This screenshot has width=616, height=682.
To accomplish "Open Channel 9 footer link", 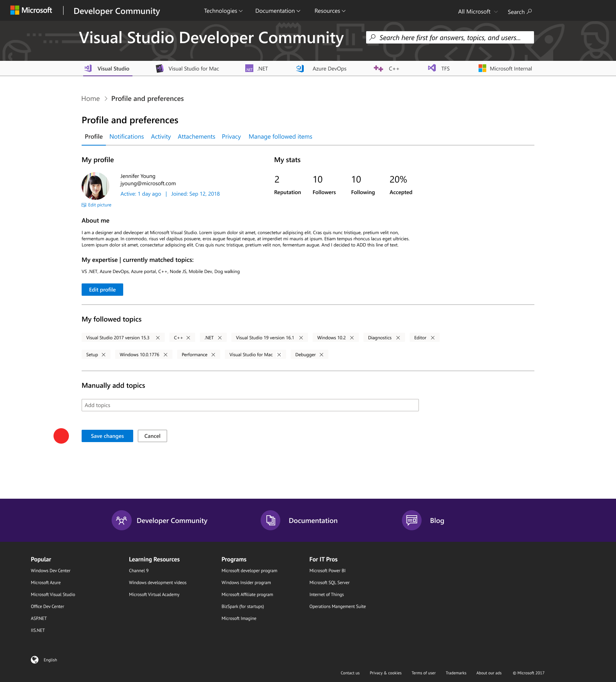I will (139, 571).
